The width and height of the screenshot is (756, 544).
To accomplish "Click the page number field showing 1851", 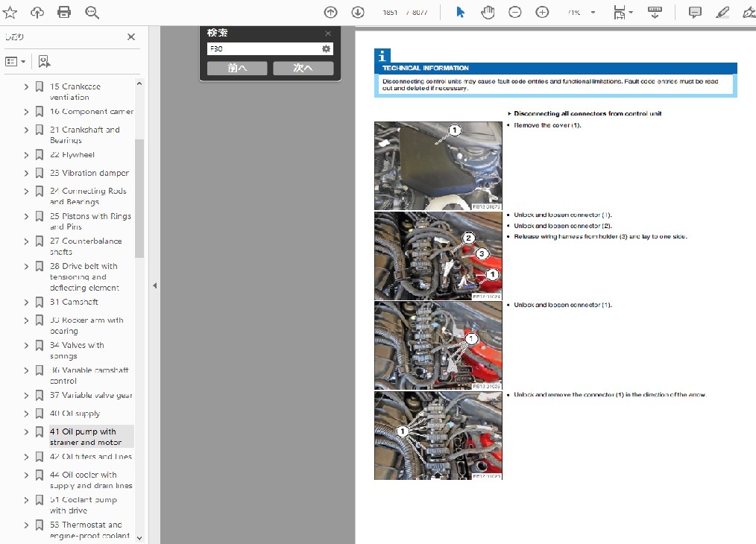I will [390, 13].
